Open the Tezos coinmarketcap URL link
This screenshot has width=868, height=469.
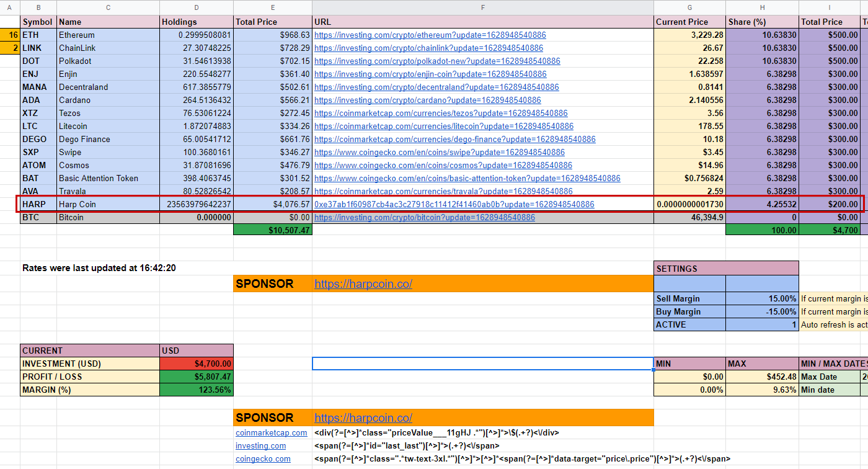(x=441, y=114)
